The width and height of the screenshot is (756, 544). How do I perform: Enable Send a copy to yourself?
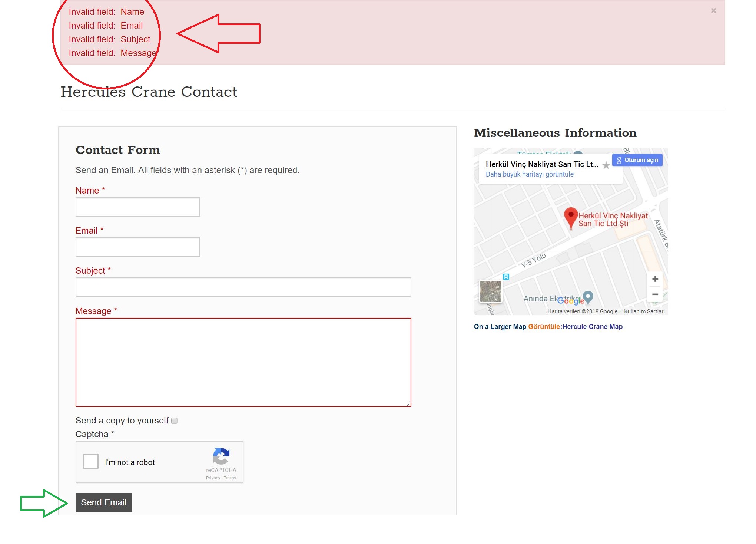(175, 421)
